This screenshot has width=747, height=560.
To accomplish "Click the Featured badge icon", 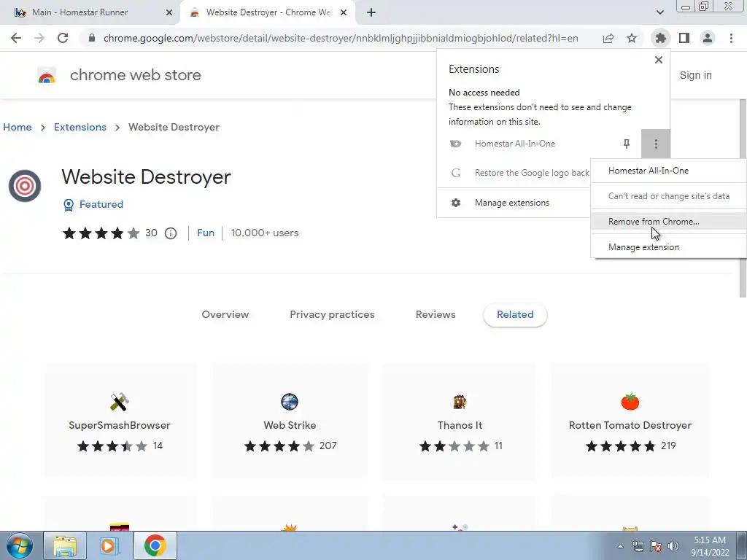I will pyautogui.click(x=69, y=205).
